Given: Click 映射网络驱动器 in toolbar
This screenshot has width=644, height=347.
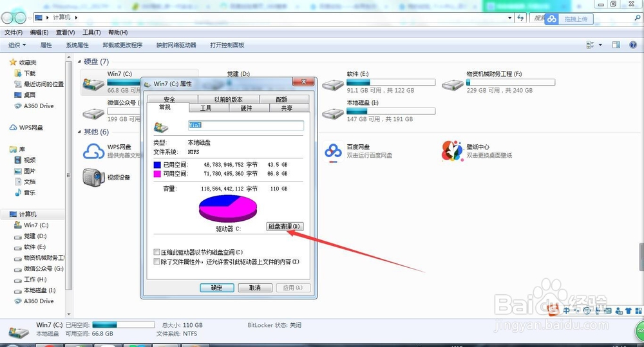Looking at the screenshot, I should (176, 45).
